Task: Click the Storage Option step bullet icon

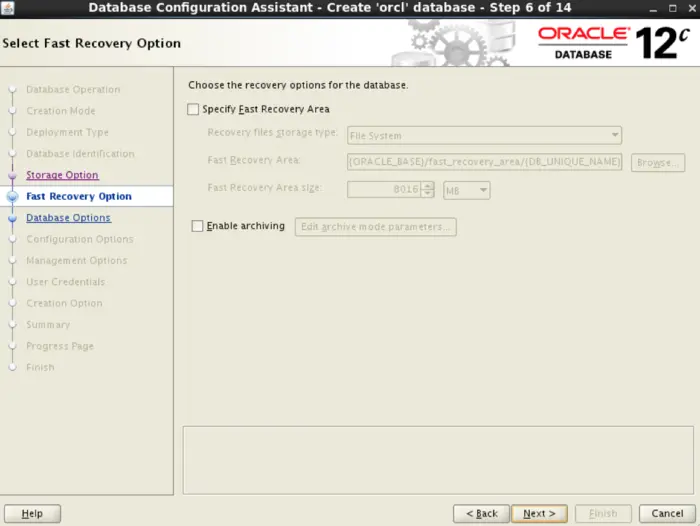Action: point(12,175)
